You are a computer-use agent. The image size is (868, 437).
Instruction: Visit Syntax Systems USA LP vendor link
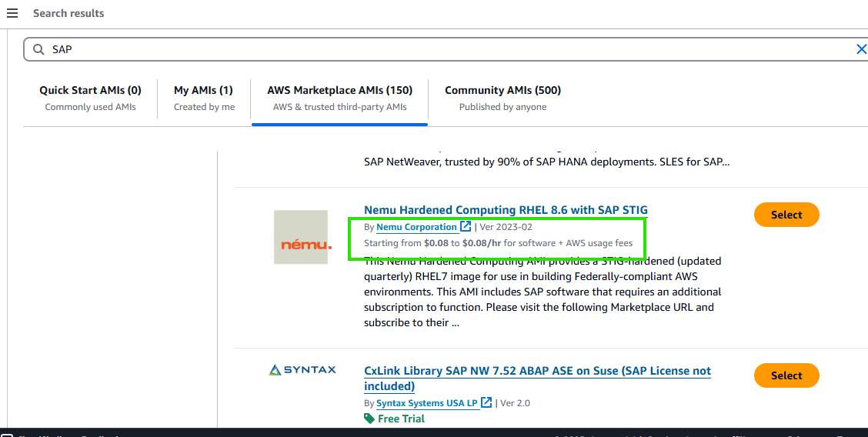(426, 403)
